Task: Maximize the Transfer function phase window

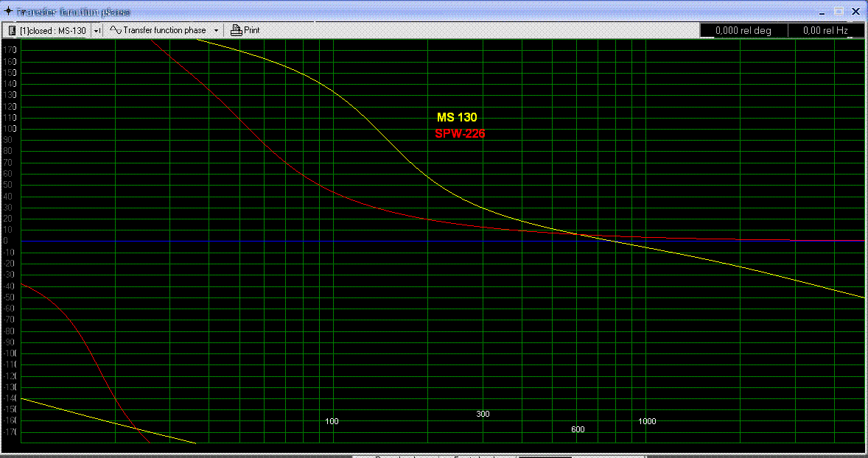Action: [x=839, y=11]
